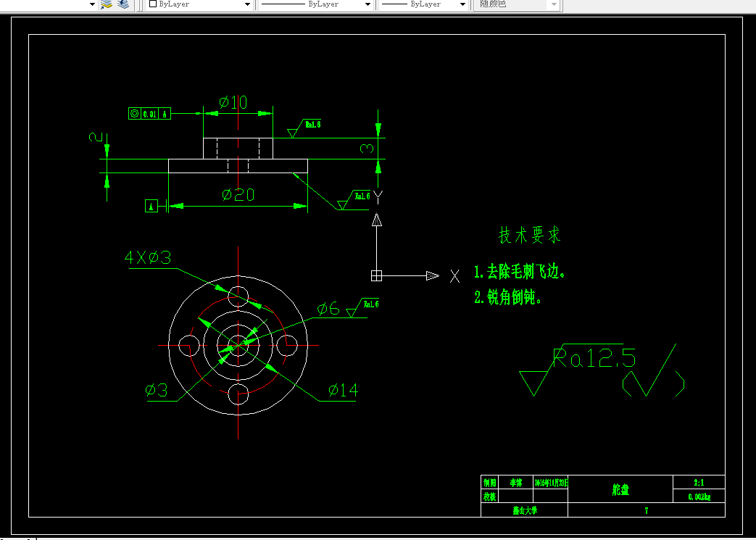This screenshot has width=756, height=540.
Task: Select the 技术要求 heading
Action: point(529,236)
